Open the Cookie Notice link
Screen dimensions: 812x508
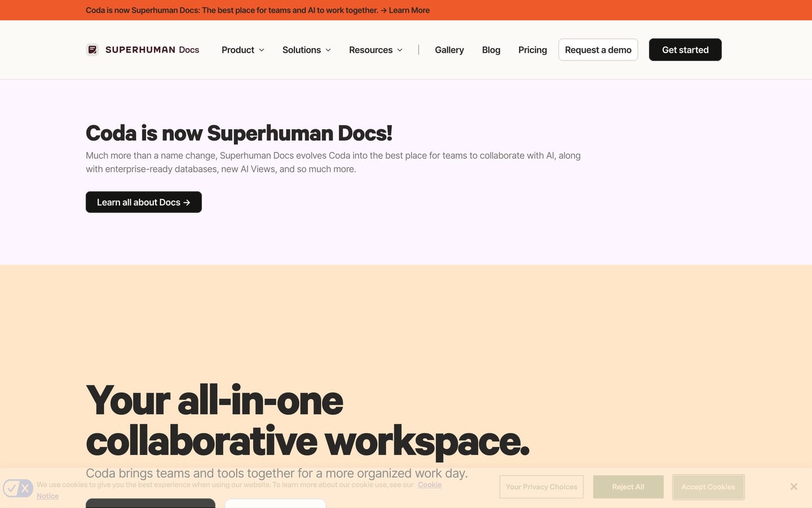[x=430, y=485]
